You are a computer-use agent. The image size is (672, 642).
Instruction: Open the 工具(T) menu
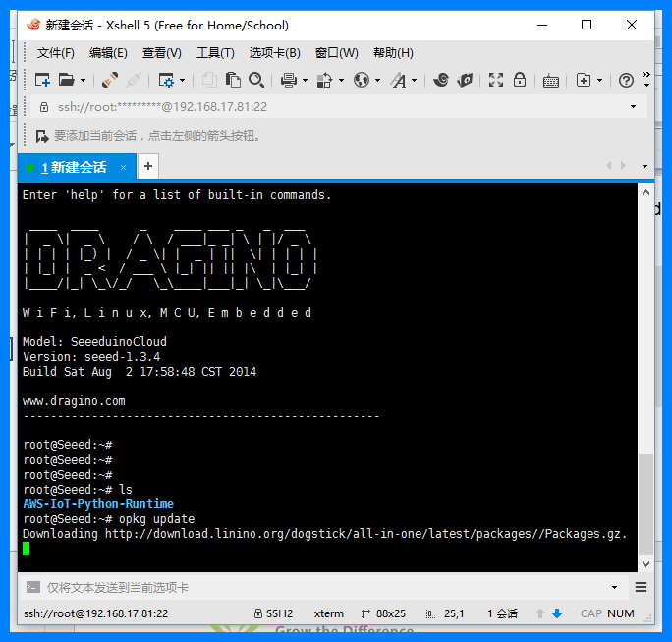[215, 53]
